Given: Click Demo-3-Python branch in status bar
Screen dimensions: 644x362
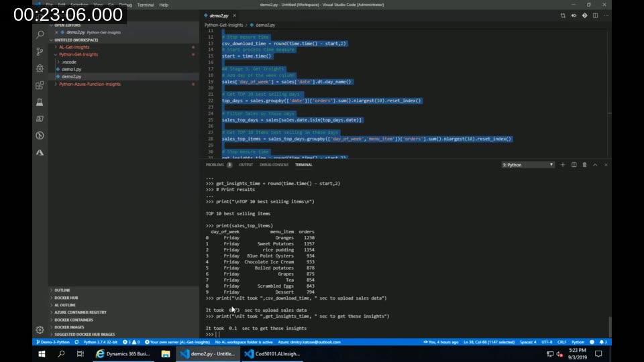Looking at the screenshot, I should 53,342.
